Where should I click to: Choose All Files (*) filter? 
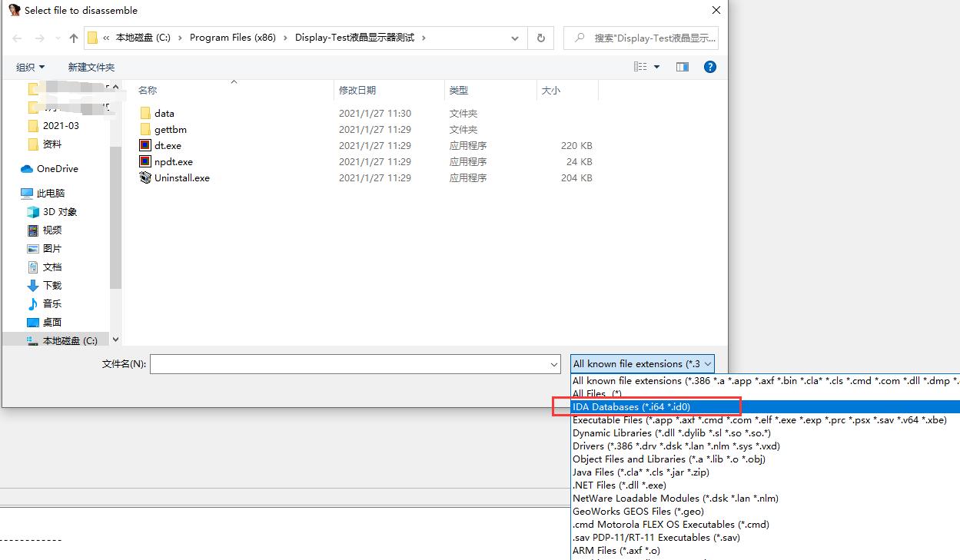pos(765,393)
